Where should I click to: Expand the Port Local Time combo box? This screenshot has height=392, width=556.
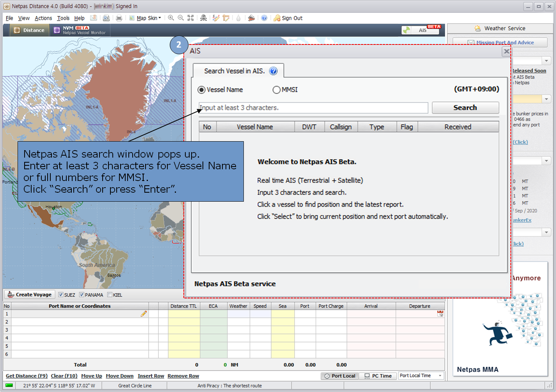click(x=440, y=376)
